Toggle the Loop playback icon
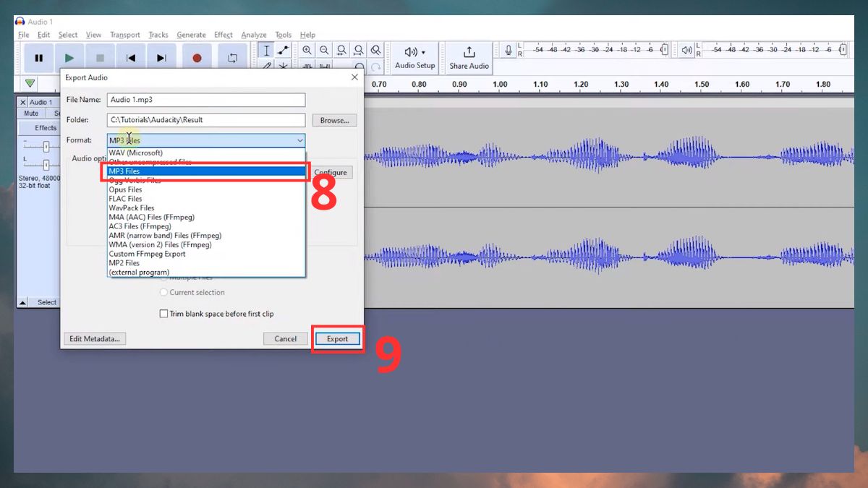This screenshot has height=488, width=868. (232, 58)
